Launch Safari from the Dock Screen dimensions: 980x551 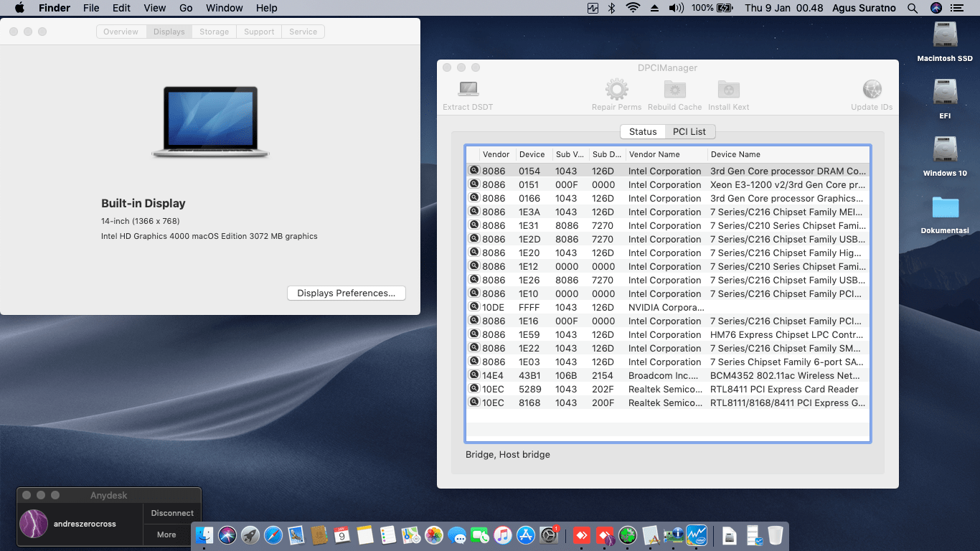[273, 535]
